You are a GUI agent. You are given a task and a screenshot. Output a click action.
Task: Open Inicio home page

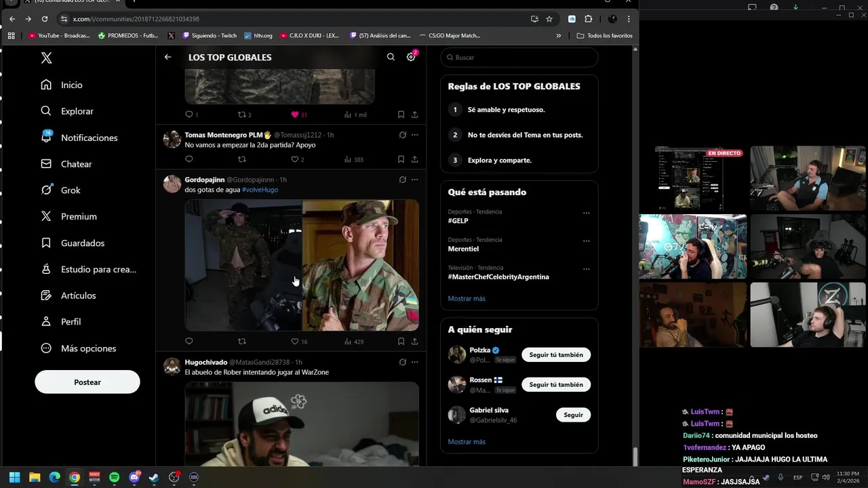point(62,85)
